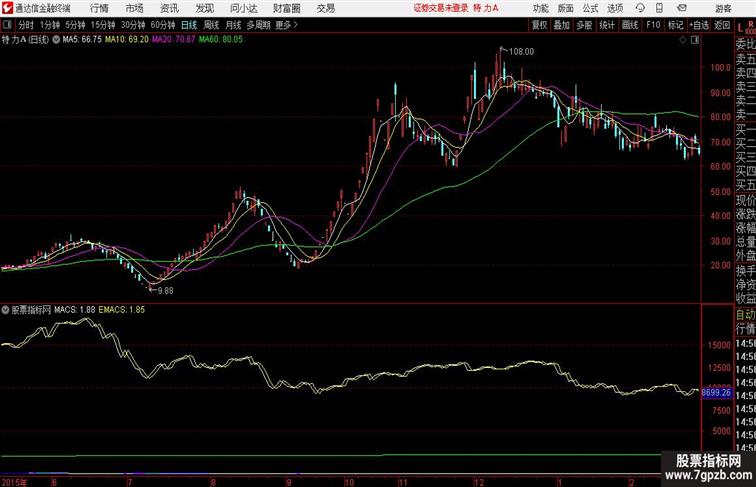This screenshot has width=756, height=487.
Task: Click the MA60: 80.05 label
Action: coord(221,40)
